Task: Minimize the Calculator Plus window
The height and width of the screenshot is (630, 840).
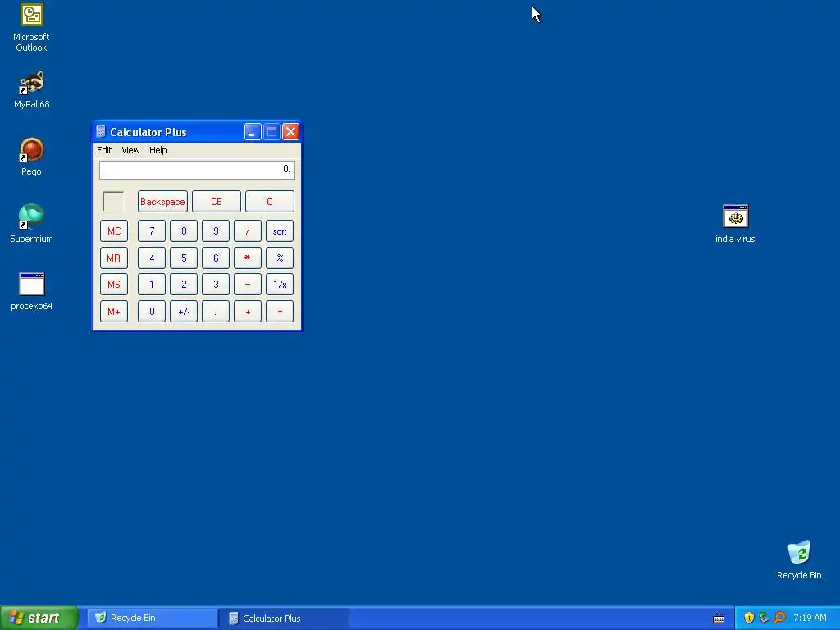Action: click(253, 132)
